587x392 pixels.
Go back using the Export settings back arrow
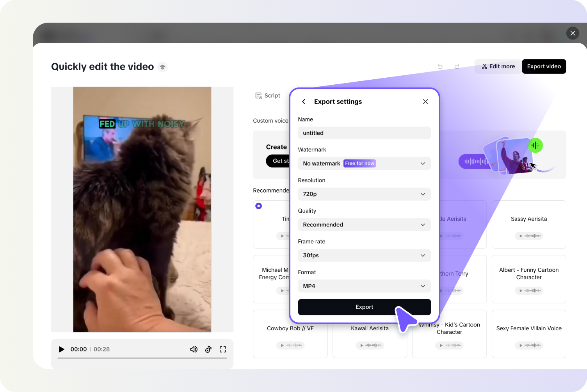point(304,102)
